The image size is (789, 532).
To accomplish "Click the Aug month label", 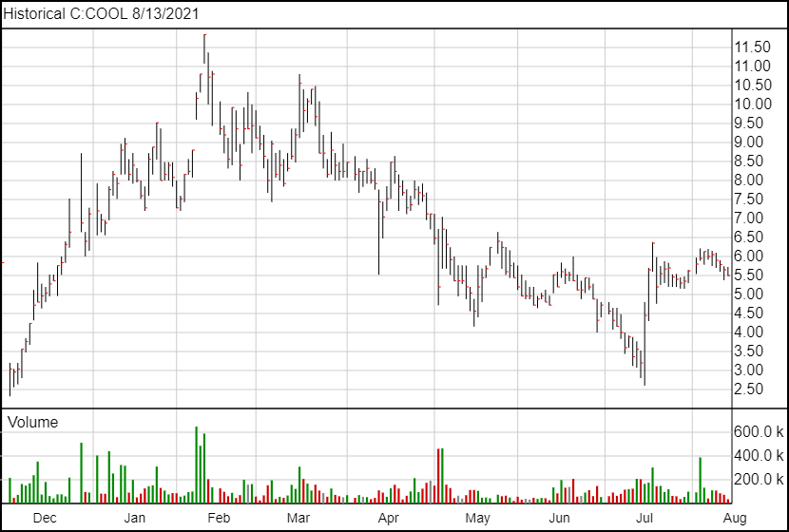I will 735,518.
